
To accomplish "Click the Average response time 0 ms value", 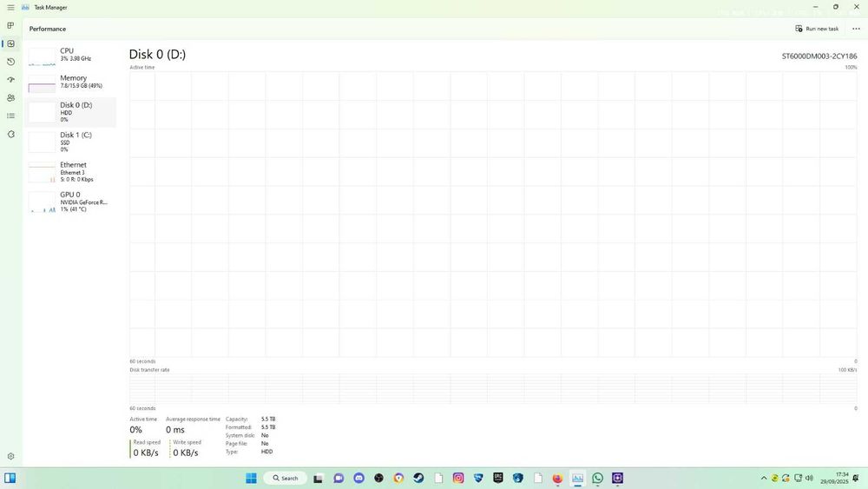I will pos(175,430).
